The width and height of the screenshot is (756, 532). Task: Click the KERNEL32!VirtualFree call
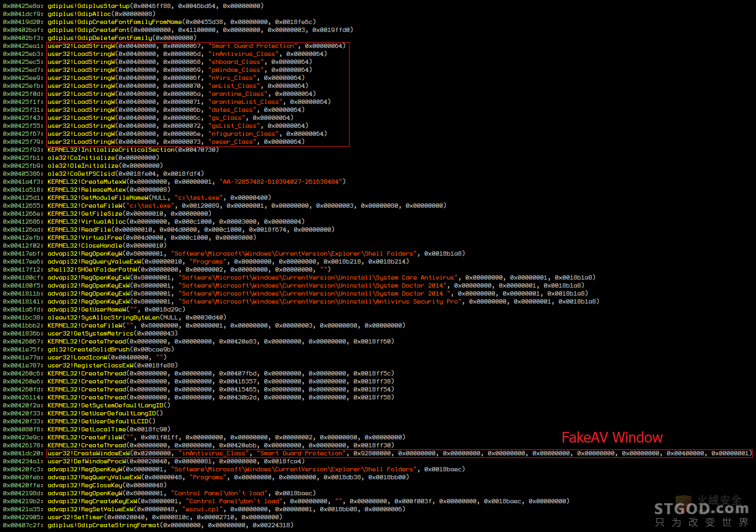[129, 238]
